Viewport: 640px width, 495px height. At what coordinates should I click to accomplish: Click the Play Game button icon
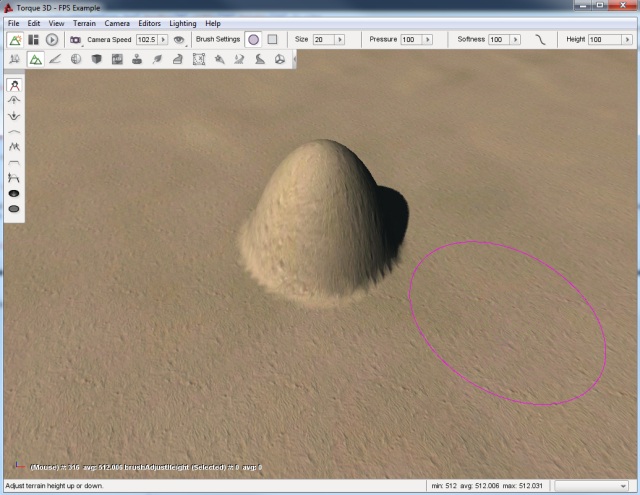point(52,40)
